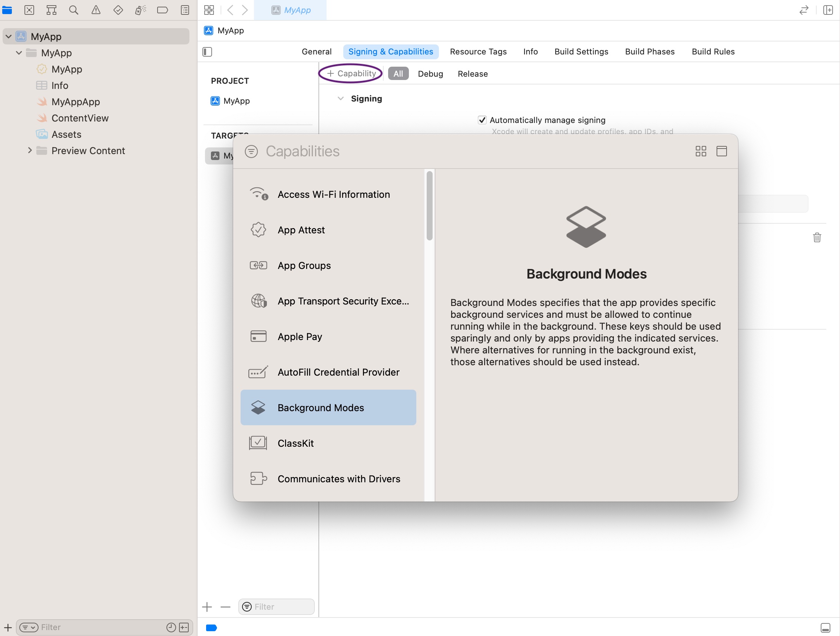Open the navigator filter options dropdown

(29, 627)
